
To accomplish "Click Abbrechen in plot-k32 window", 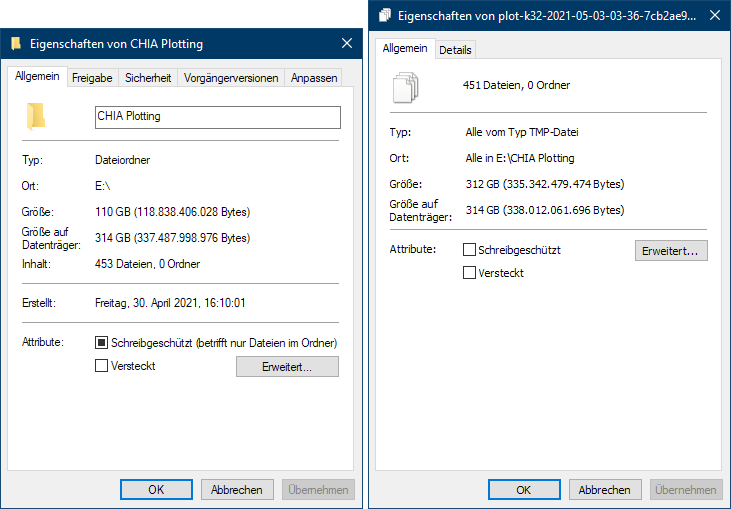I will coord(605,489).
